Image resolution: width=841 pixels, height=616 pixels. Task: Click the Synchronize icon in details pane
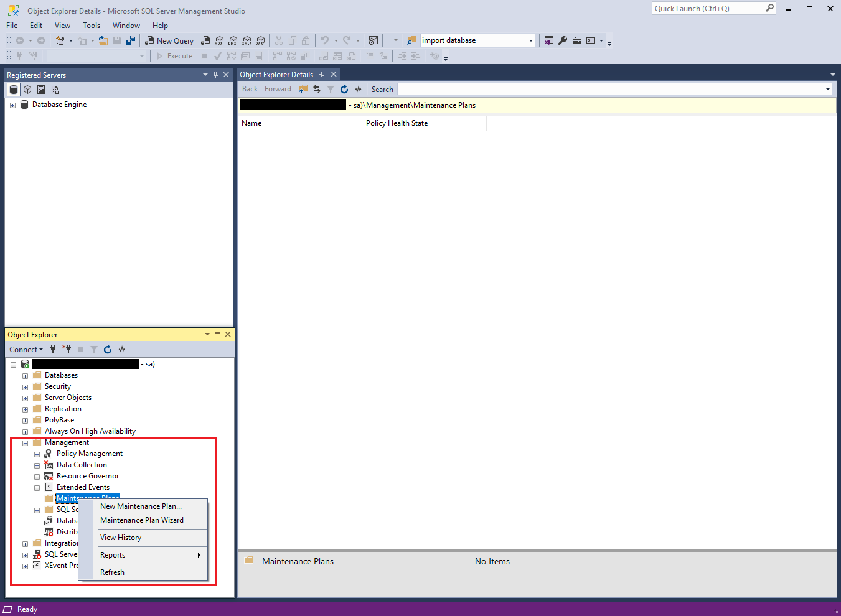tap(317, 88)
